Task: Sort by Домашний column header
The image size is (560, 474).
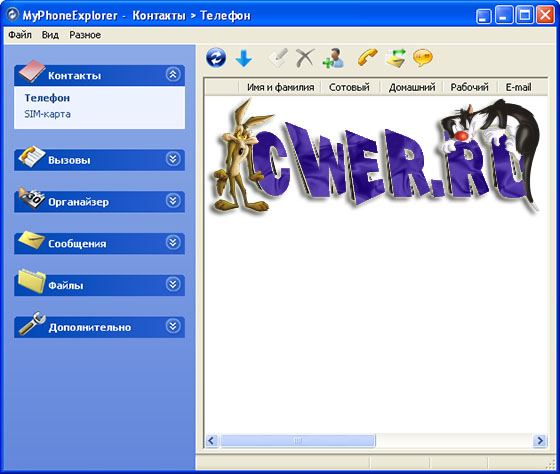Action: coord(411,87)
